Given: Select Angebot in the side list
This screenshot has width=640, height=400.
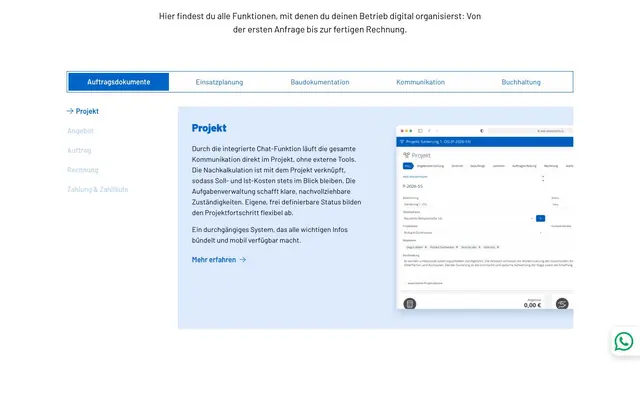Looking at the screenshot, I should tap(80, 131).
